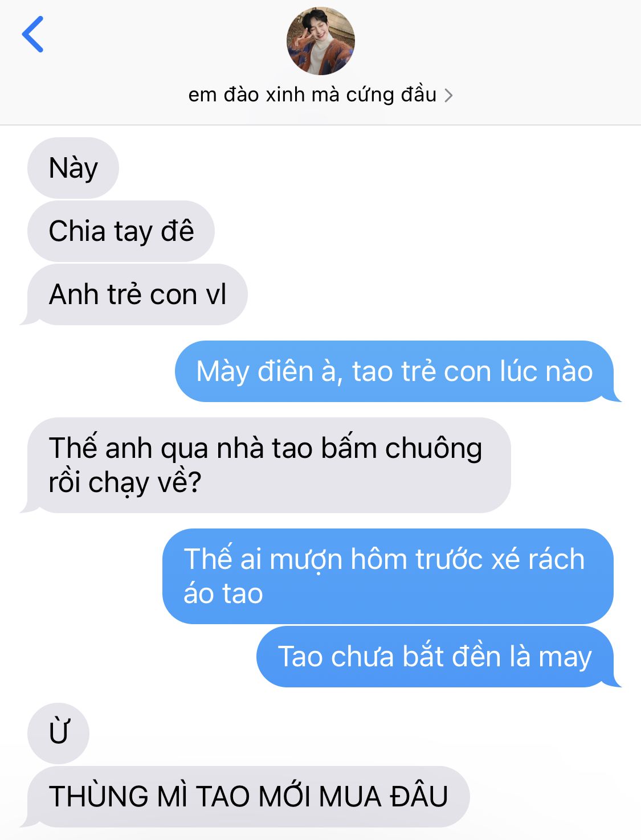
Task: Expand contact details chevron beside name
Action: pyautogui.click(x=448, y=95)
